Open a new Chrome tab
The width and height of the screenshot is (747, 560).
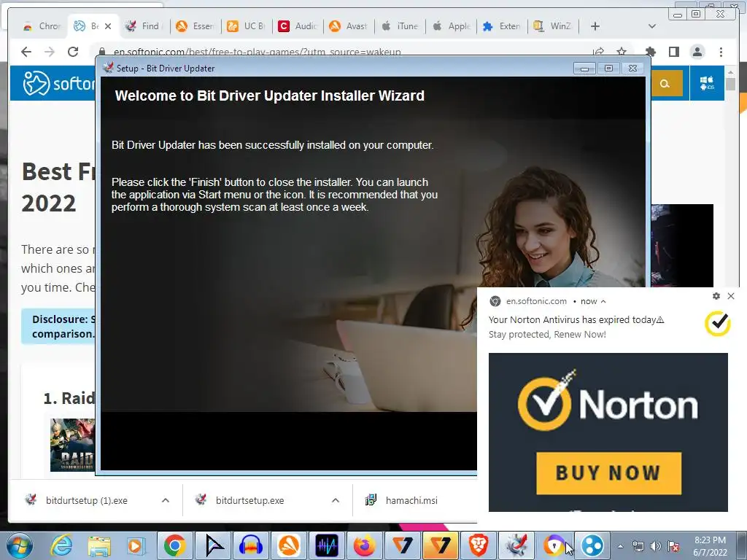pos(595,26)
